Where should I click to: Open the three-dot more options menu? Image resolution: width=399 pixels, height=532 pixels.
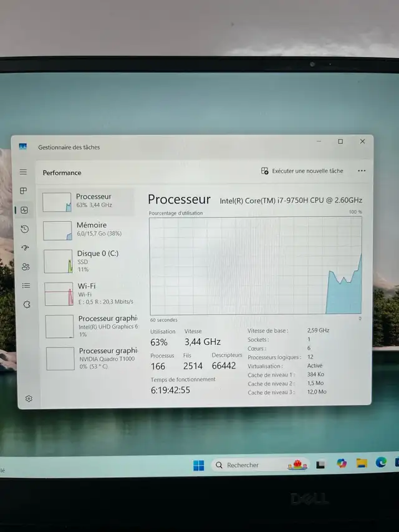(x=362, y=171)
